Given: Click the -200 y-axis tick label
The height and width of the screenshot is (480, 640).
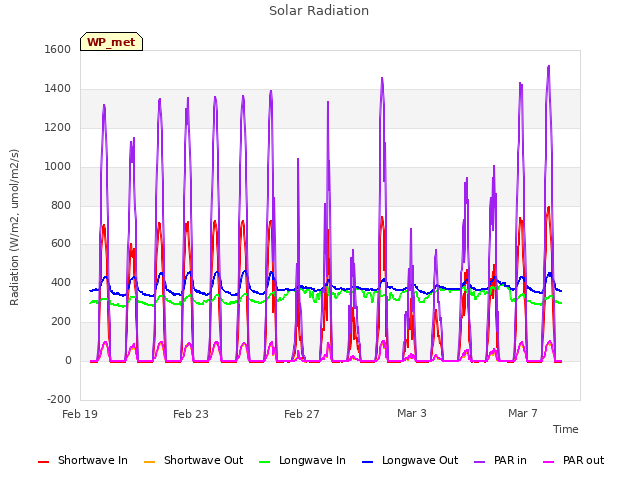Looking at the screenshot, I should pos(59,399).
